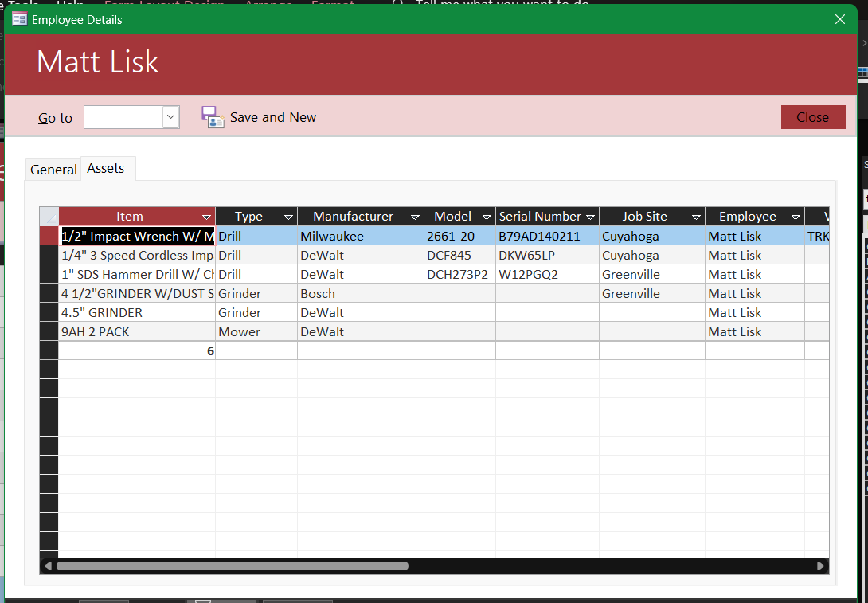The image size is (868, 603).
Task: Select the row selector for 9AH 2 PACK
Action: click(x=49, y=331)
